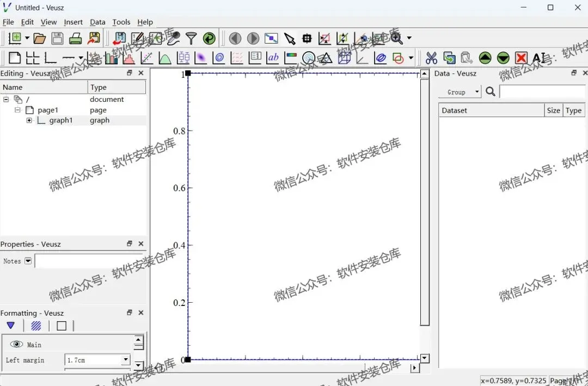Image resolution: width=588 pixels, height=386 pixels.
Task: Add an xy points plot widget
Action: [x=146, y=58]
